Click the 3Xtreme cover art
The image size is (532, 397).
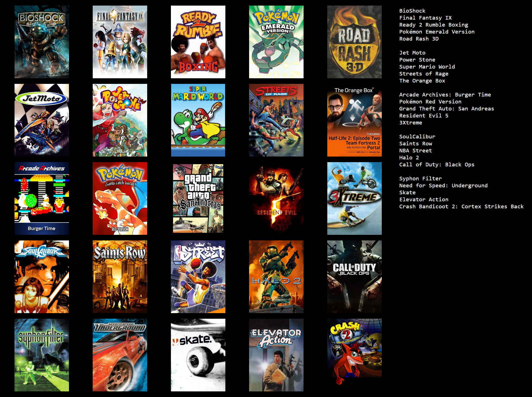(x=354, y=198)
